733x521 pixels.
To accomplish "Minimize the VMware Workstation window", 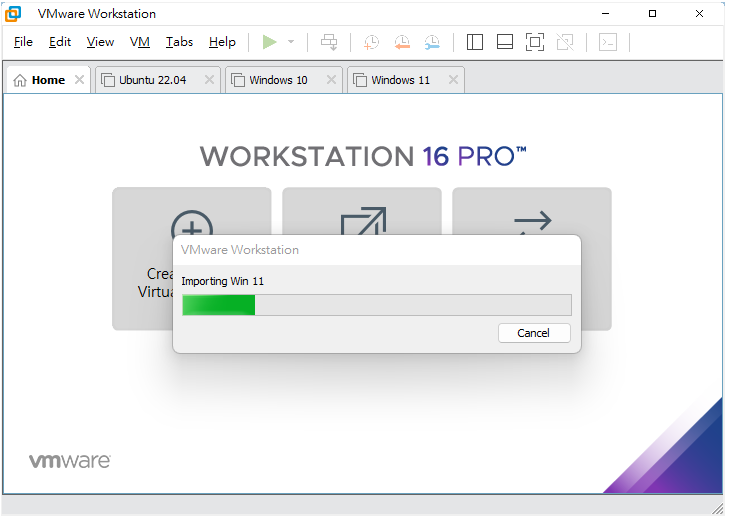I will tap(605, 14).
